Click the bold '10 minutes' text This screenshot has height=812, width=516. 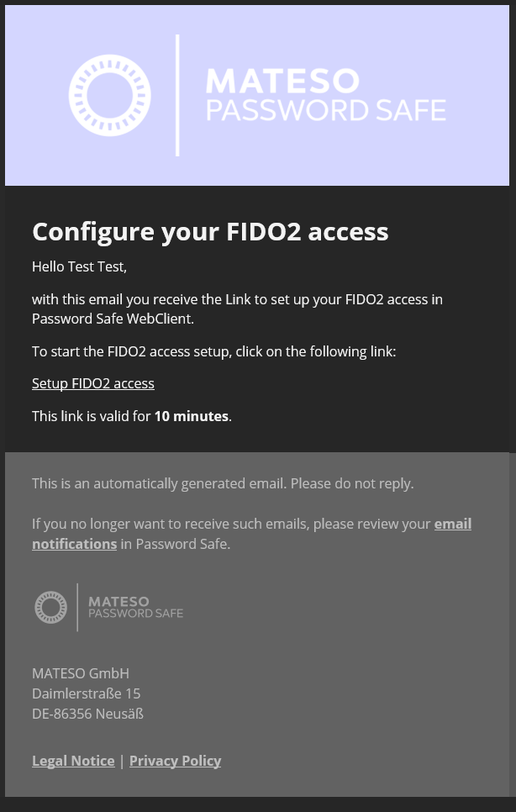[191, 416]
